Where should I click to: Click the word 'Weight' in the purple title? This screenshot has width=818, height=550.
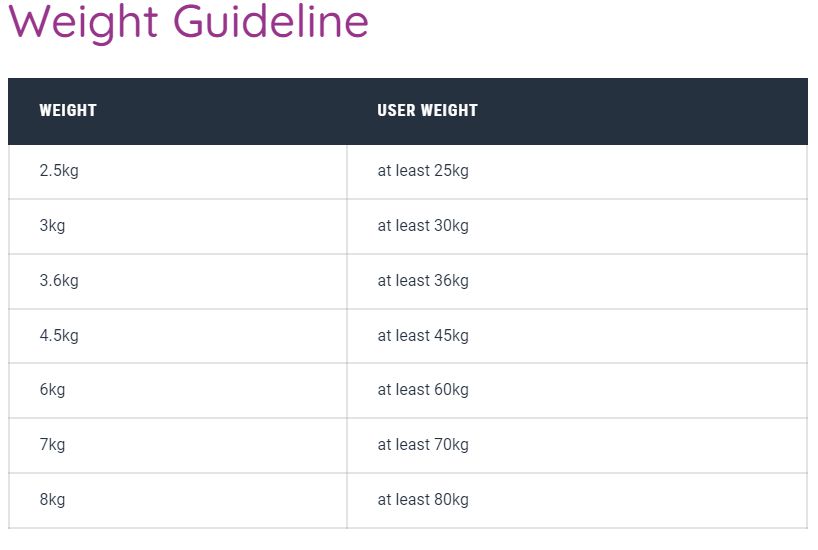click(85, 22)
